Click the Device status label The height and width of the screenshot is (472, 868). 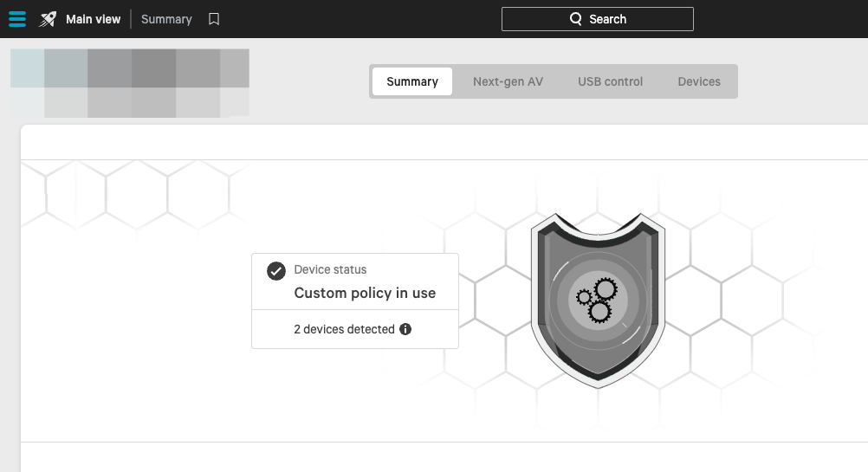click(x=330, y=269)
